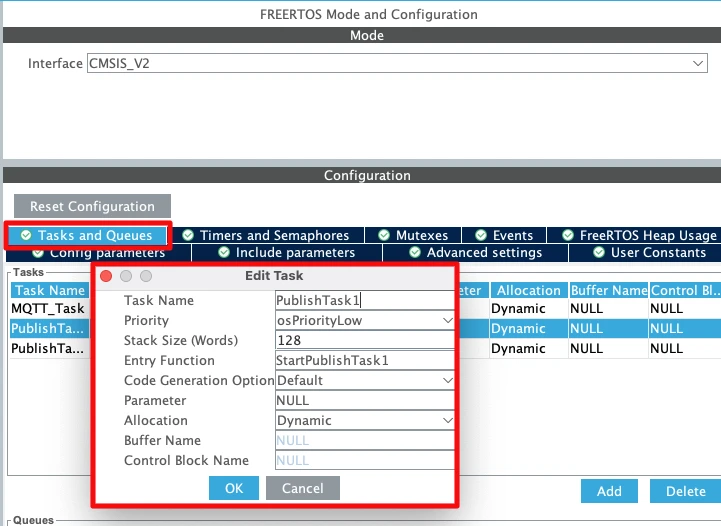Click green check icon on Timers and Semaphores
Image resolution: width=721 pixels, height=526 pixels.
tap(188, 235)
